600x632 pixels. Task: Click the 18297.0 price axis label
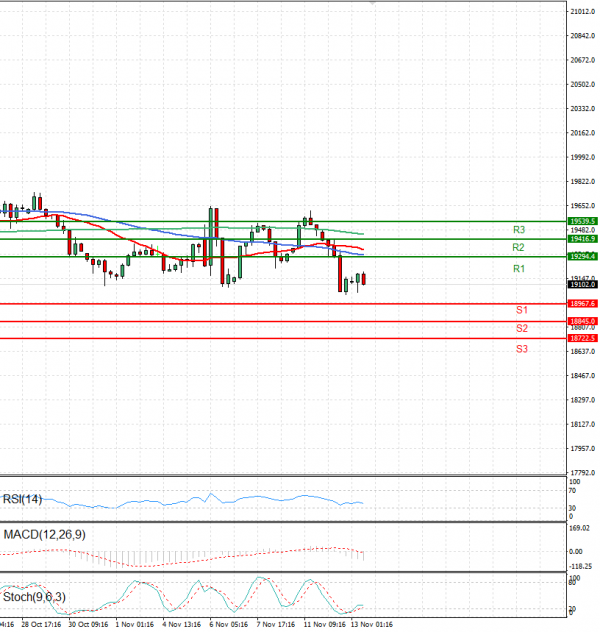[x=583, y=400]
